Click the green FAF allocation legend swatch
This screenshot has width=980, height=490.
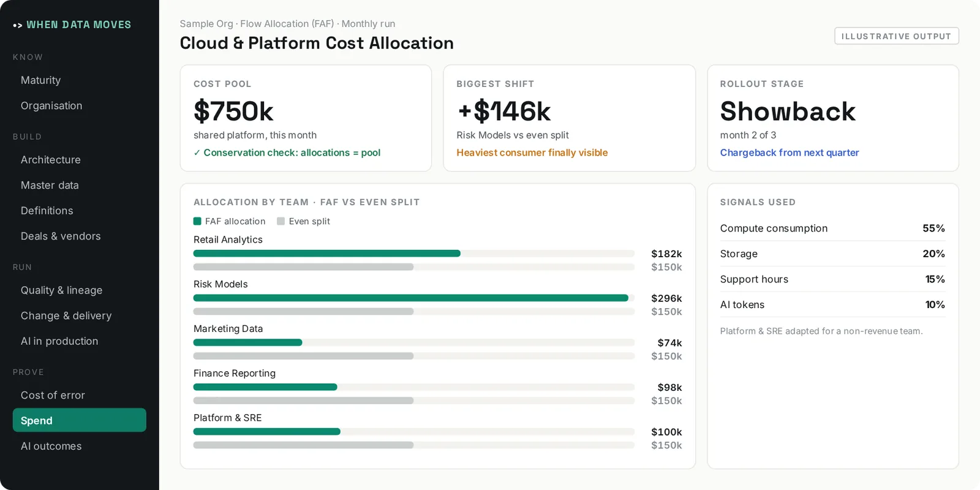pyautogui.click(x=197, y=221)
